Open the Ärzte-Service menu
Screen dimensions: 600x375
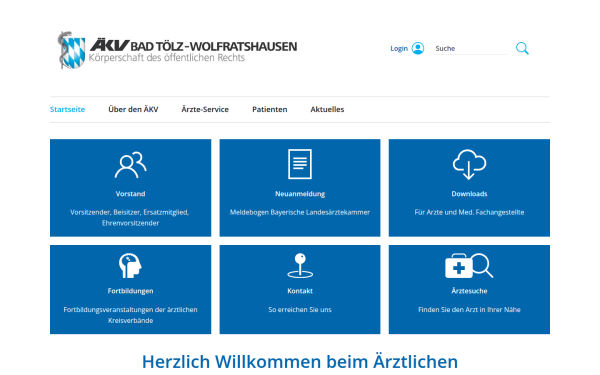[205, 109]
